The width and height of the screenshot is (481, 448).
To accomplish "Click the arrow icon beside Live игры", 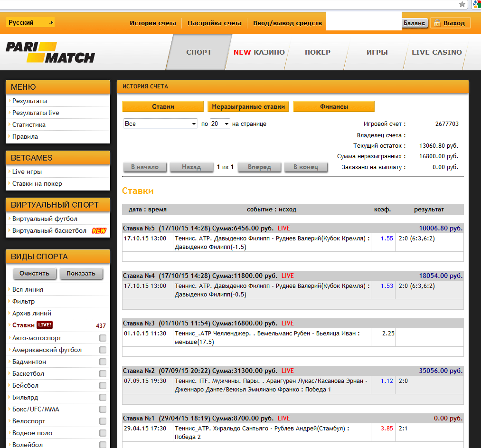I will point(9,172).
